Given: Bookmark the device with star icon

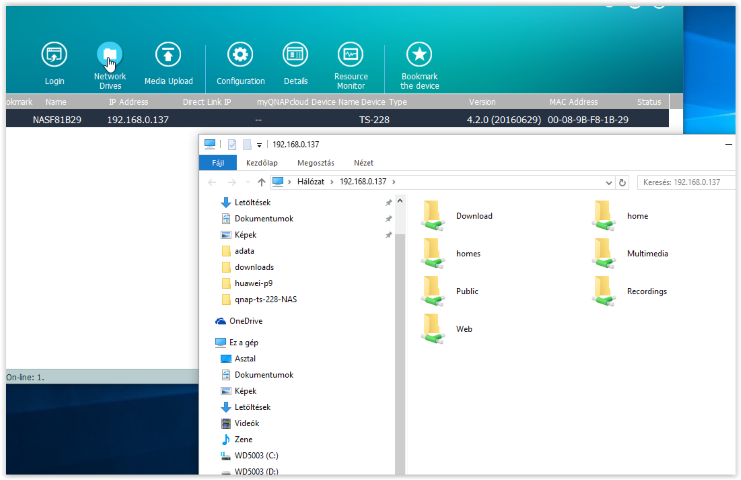Looking at the screenshot, I should pyautogui.click(x=420, y=55).
